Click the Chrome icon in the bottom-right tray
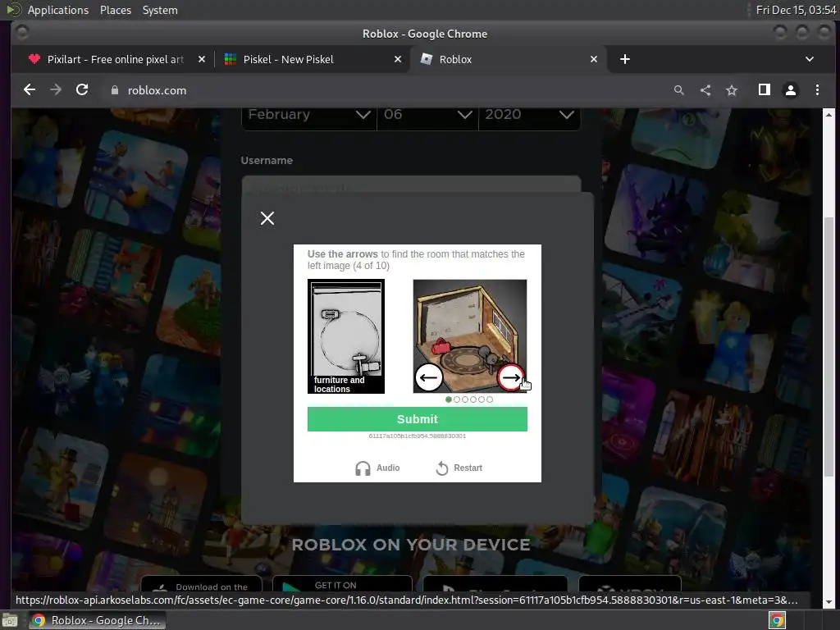840x630 pixels. pos(778,620)
